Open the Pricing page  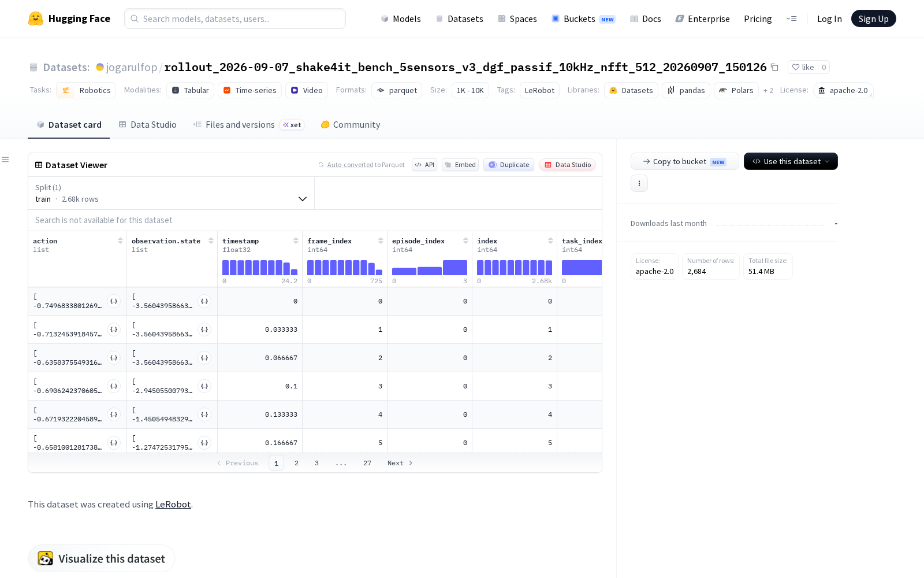coord(758,18)
